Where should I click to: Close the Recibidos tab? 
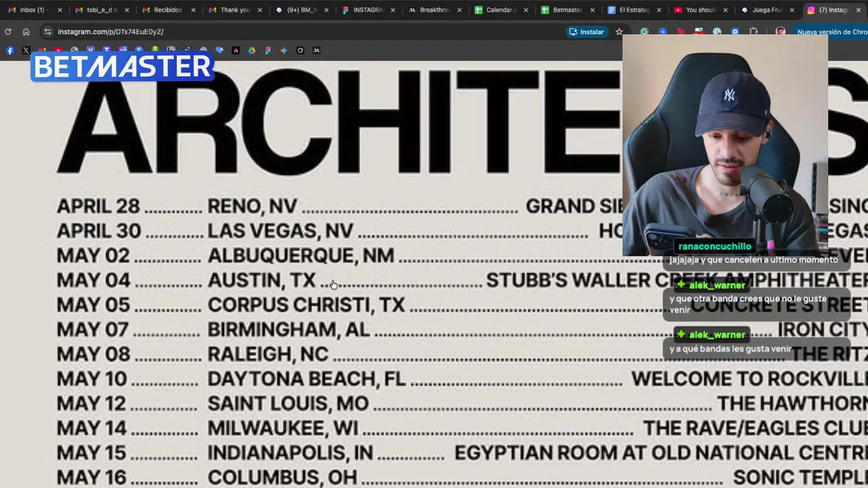[193, 10]
